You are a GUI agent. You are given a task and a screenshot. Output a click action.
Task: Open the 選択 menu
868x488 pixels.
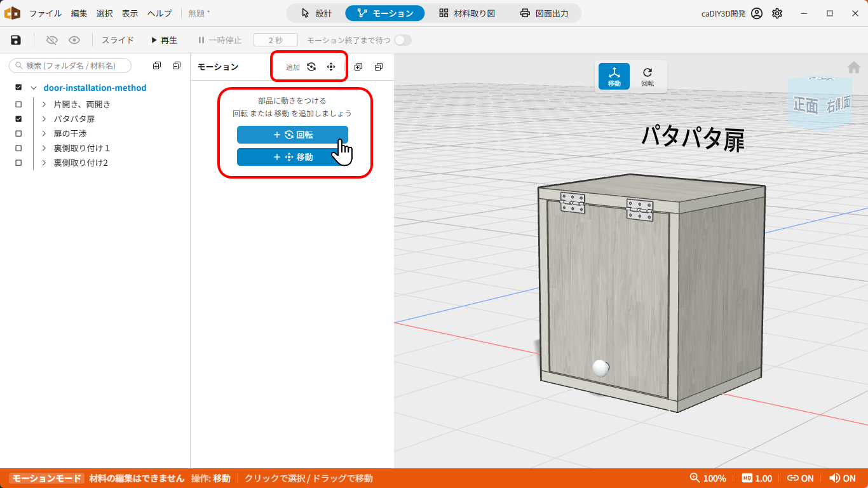(105, 13)
